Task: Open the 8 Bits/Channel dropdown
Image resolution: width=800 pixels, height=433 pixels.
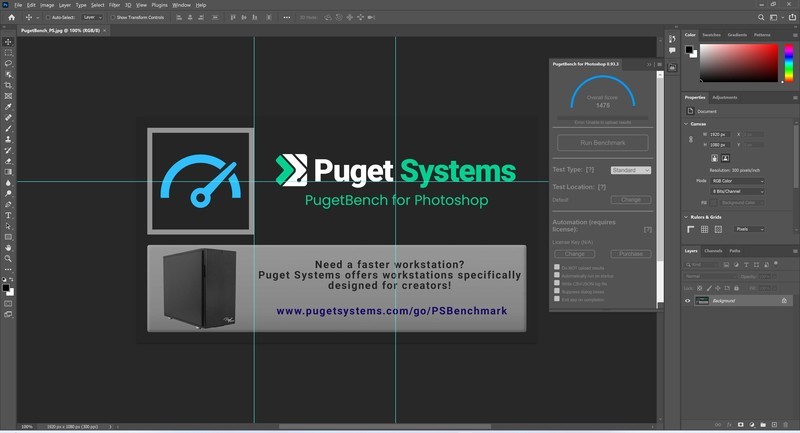Action: 738,191
